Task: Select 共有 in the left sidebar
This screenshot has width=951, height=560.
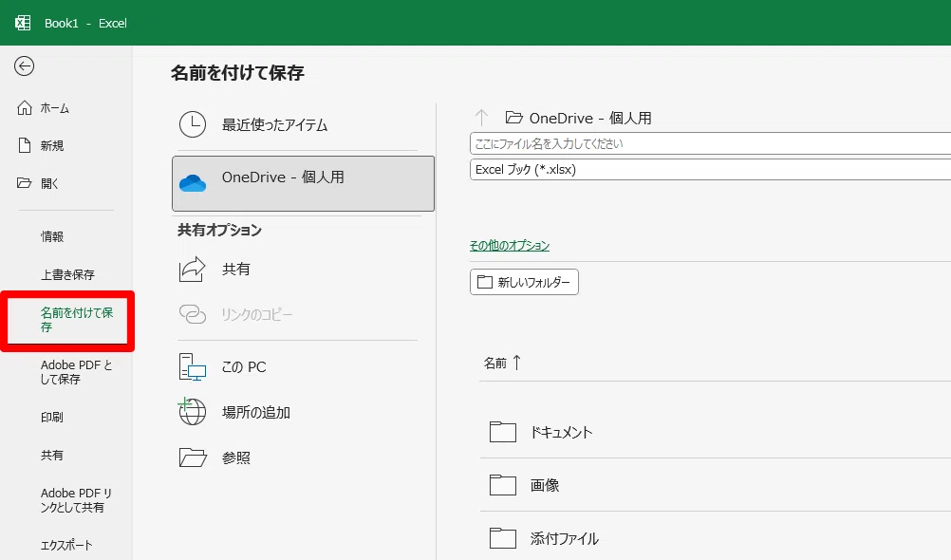Action: [x=52, y=455]
